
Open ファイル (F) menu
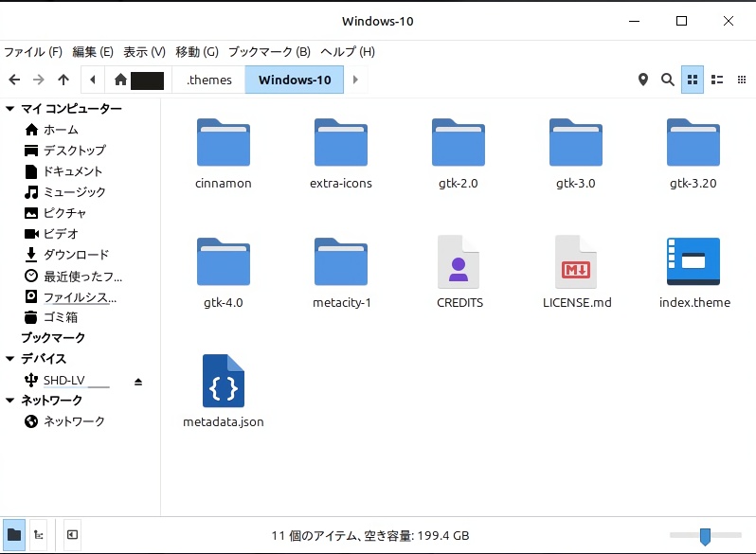[33, 51]
